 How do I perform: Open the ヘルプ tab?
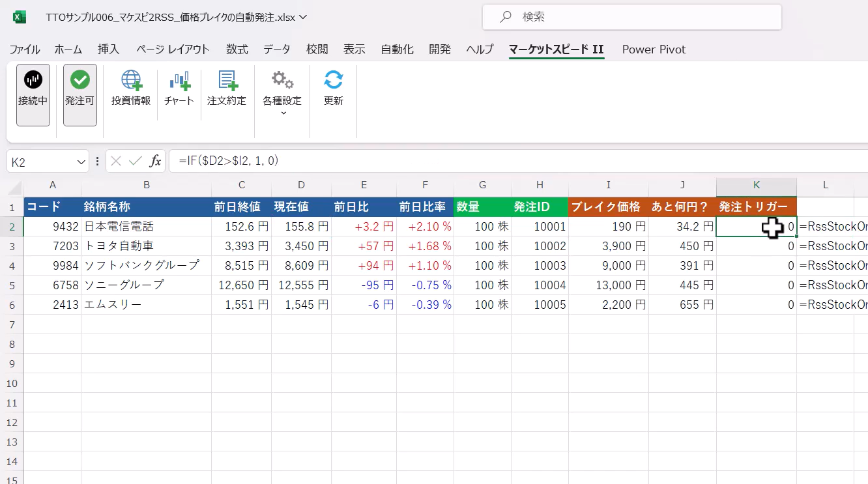click(x=480, y=50)
